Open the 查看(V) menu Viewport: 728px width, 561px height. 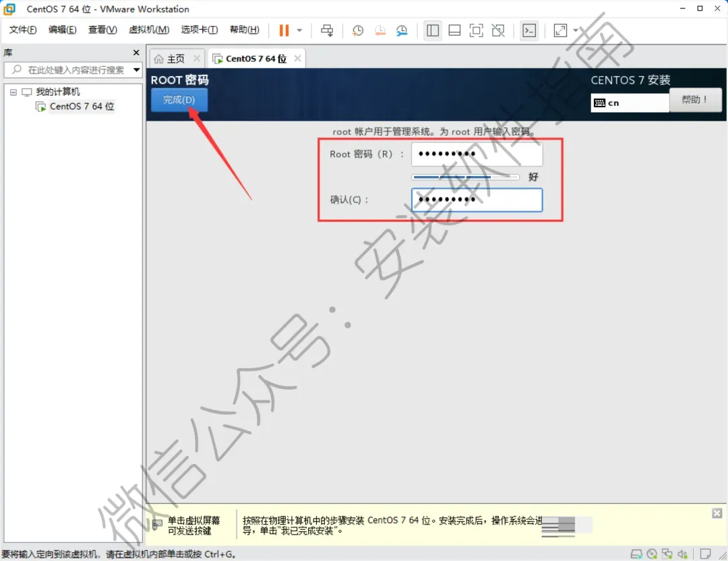(x=102, y=30)
